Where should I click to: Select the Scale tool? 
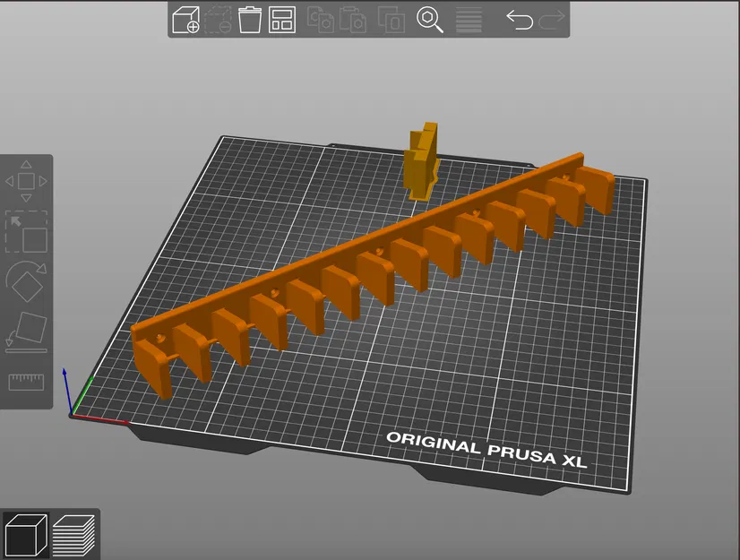[27, 232]
